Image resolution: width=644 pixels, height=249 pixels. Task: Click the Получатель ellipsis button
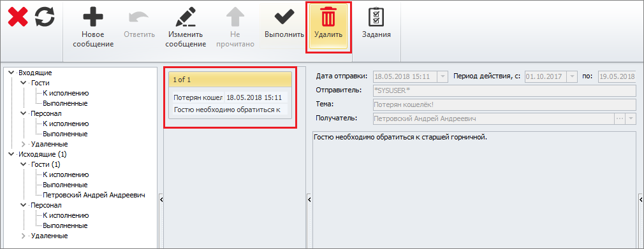point(619,119)
